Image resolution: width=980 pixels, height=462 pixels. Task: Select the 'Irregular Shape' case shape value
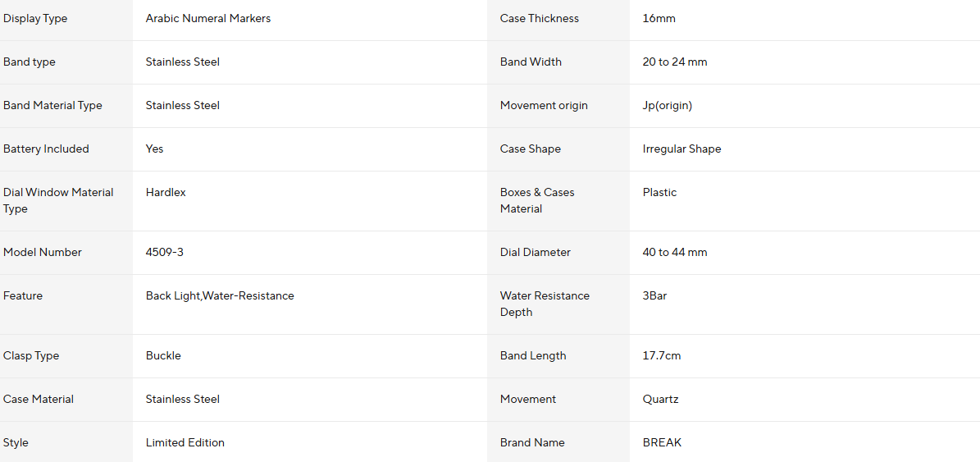click(682, 149)
